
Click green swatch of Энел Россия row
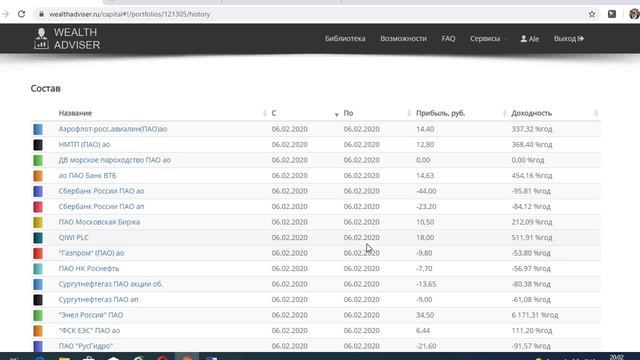[38, 316]
